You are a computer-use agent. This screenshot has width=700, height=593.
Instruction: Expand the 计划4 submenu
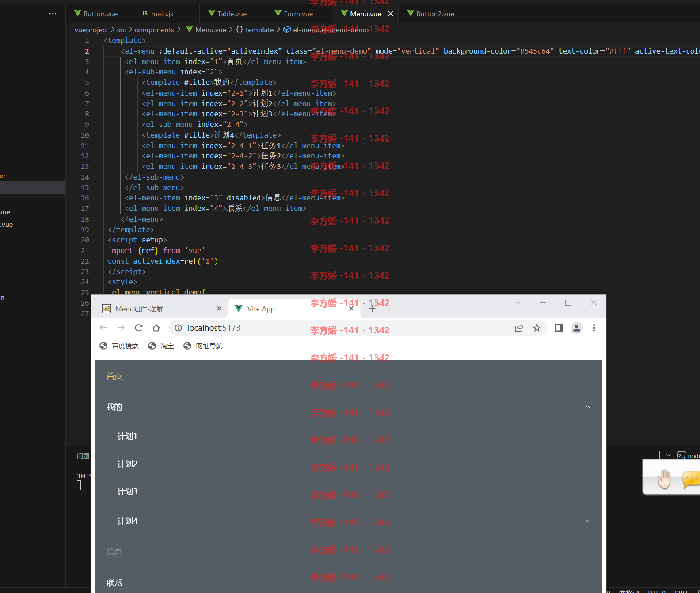[x=349, y=521]
